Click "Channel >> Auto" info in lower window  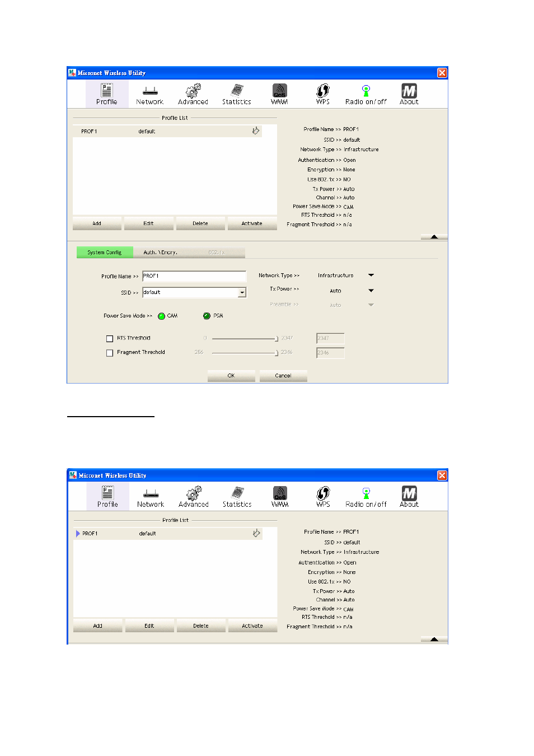click(x=335, y=600)
